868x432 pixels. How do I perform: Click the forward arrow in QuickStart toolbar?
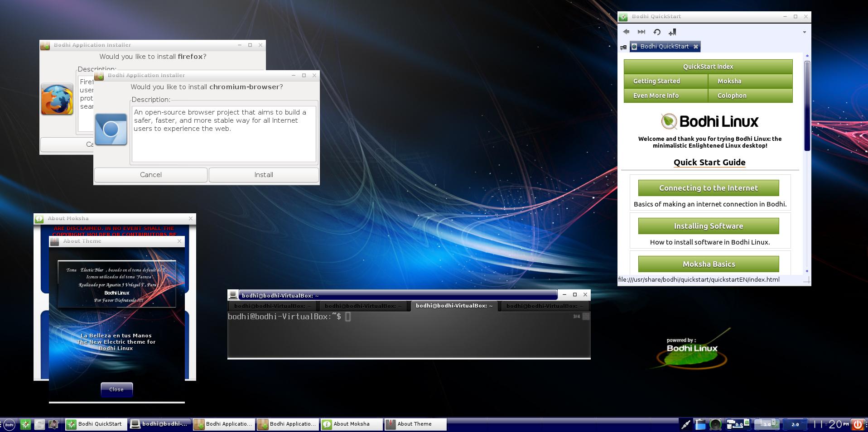tap(641, 32)
